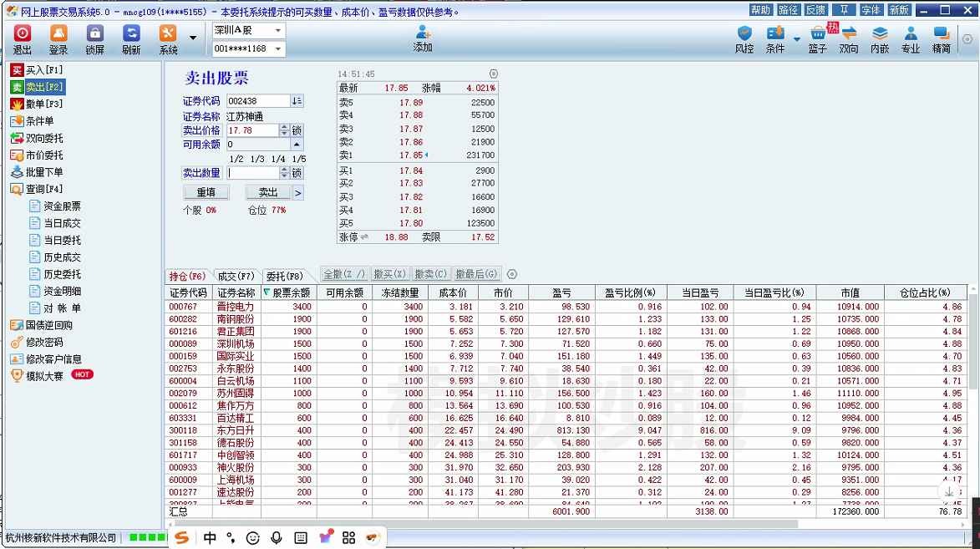Open the 篮子 basket trading icon

817,38
